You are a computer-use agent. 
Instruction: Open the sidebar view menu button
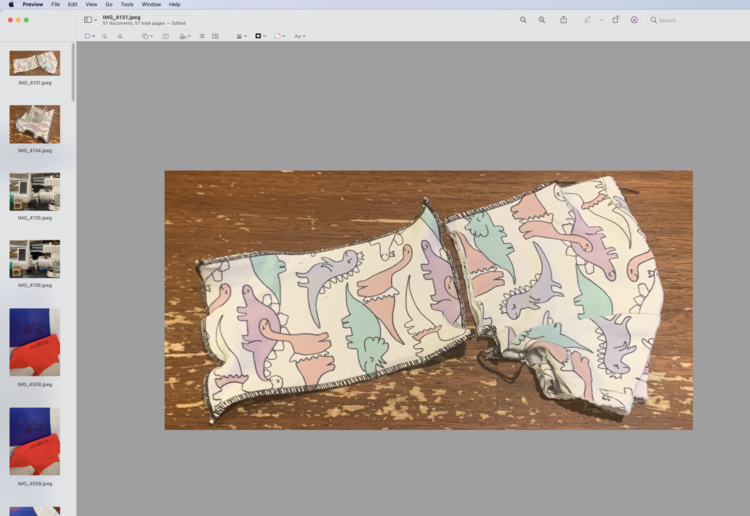point(88,20)
